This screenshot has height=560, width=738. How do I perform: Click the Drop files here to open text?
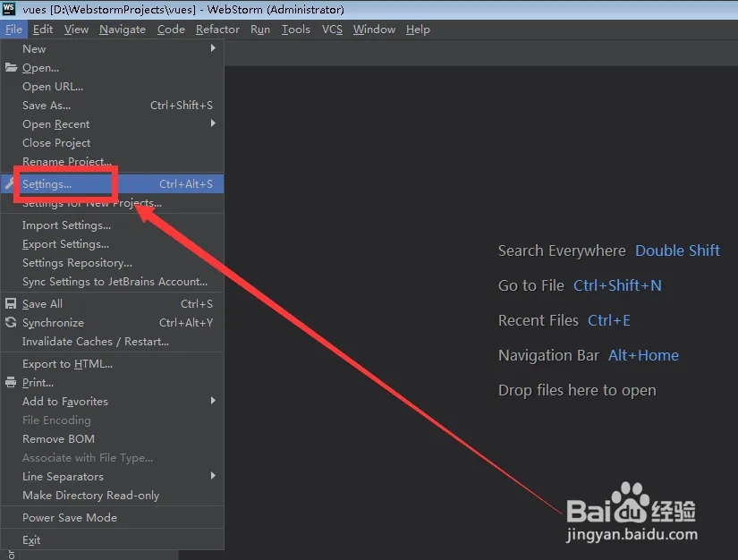(577, 390)
